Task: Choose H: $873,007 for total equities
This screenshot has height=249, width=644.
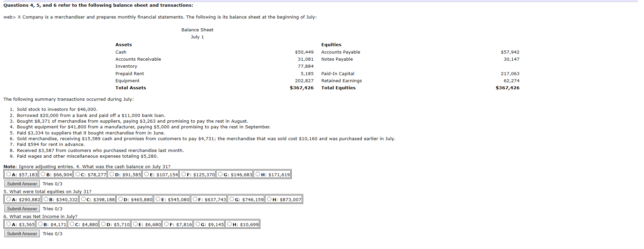Action: [x=269, y=199]
